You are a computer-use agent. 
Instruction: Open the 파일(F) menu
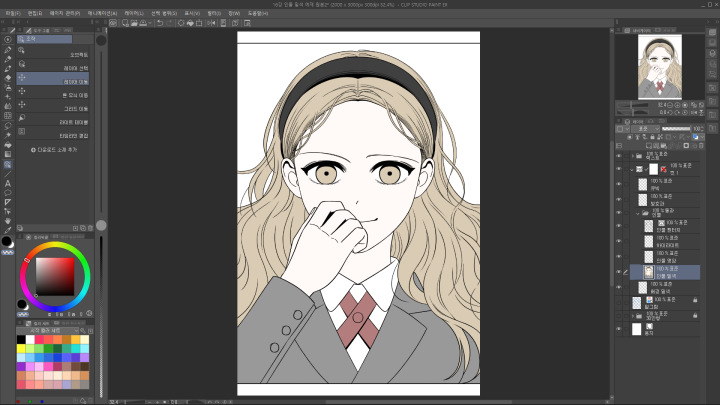(13, 13)
